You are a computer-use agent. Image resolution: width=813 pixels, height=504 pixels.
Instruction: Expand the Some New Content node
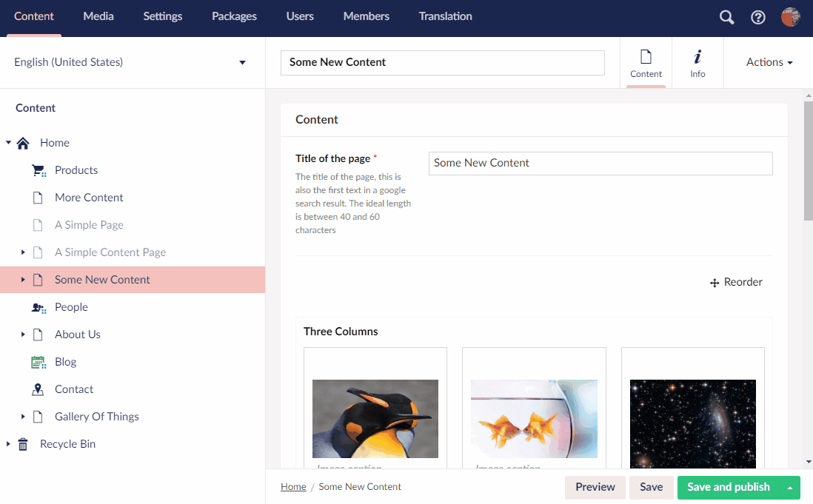(x=23, y=280)
